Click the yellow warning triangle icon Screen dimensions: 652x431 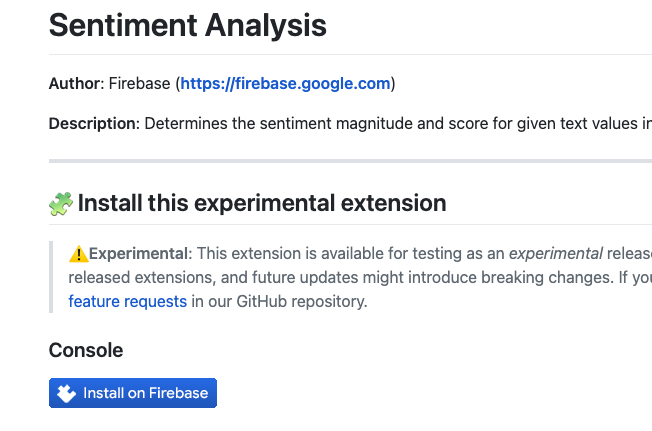[x=79, y=254]
